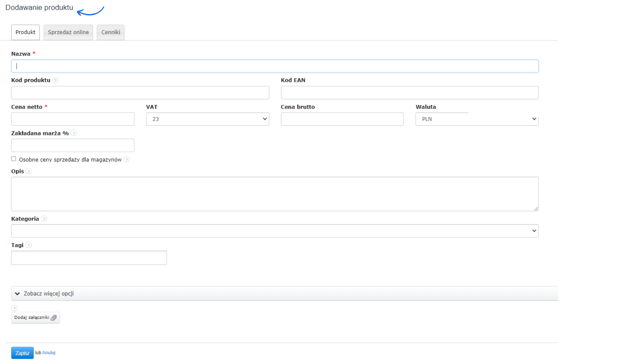Open the VAT rate dropdown
The width and height of the screenshot is (644, 362).
pos(207,119)
